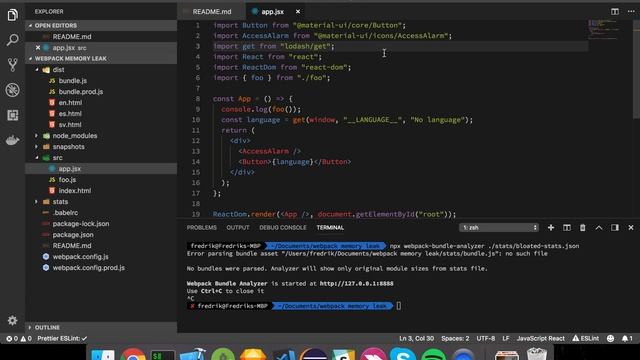Open package-lock.json file
This screenshot has width=640, height=360.
[x=81, y=224]
